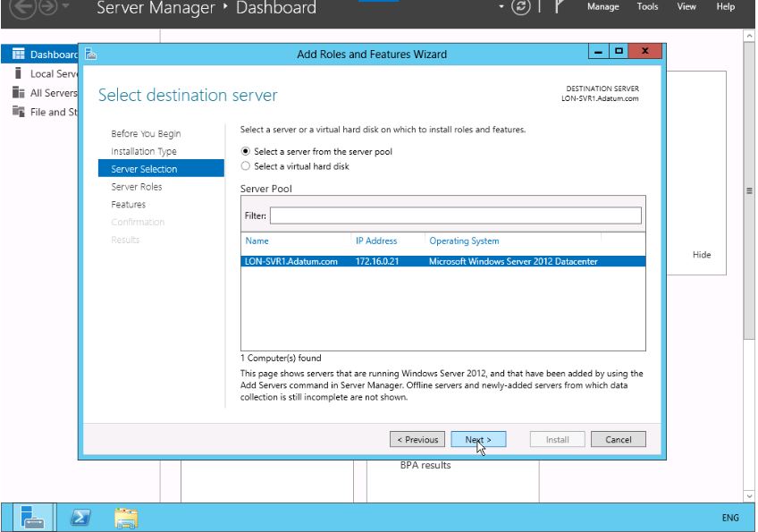Open the Manage menu
758x532 pixels.
coord(602,7)
